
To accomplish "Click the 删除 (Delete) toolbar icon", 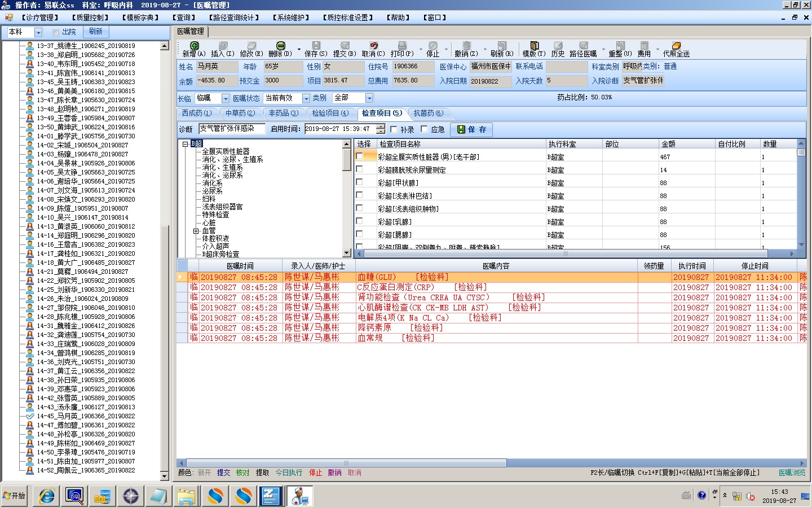I will click(280, 49).
